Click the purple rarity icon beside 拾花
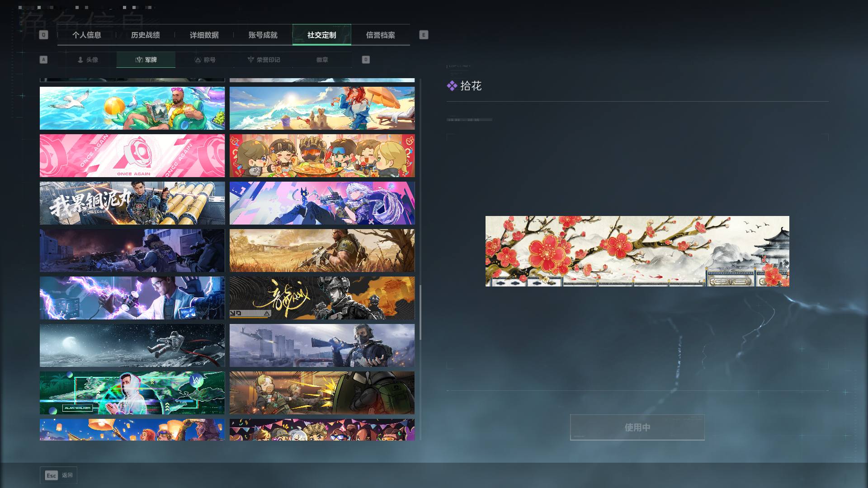 (452, 86)
